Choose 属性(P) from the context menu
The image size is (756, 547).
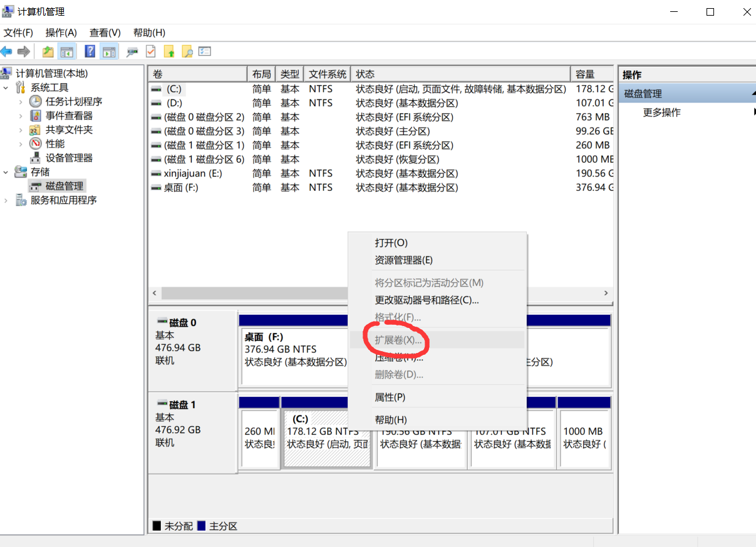[x=437, y=397]
